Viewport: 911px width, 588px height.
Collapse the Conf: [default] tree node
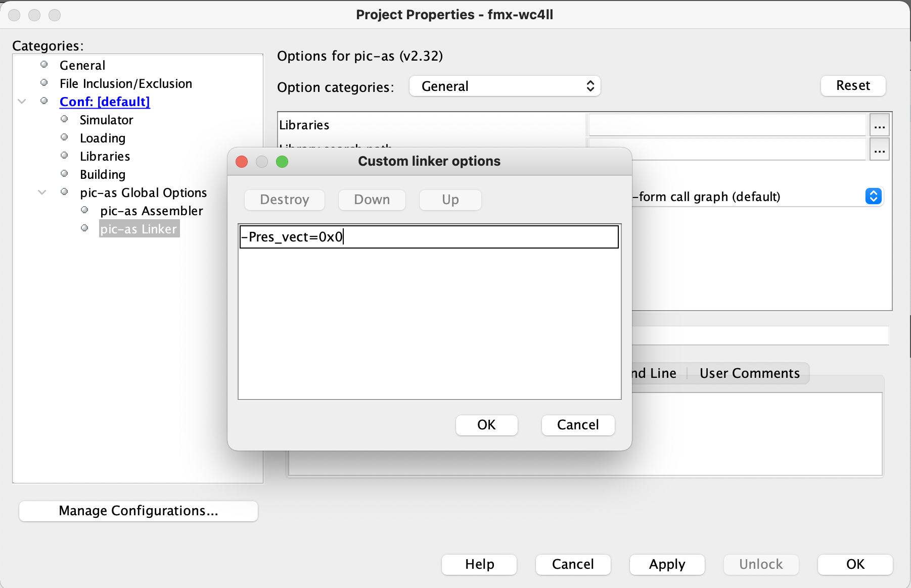coord(22,102)
